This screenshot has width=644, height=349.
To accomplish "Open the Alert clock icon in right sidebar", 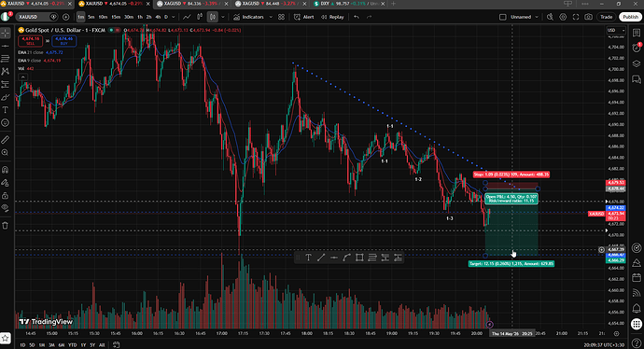I will click(637, 48).
